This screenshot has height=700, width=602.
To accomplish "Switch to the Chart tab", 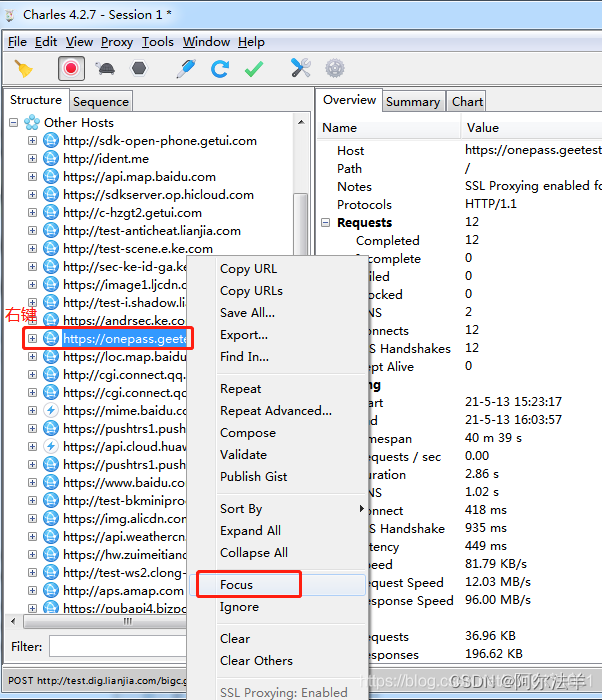I will click(x=467, y=101).
